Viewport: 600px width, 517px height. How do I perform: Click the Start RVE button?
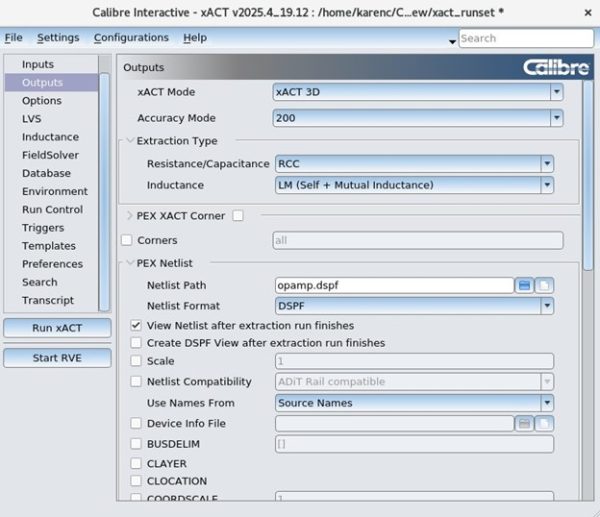click(57, 358)
